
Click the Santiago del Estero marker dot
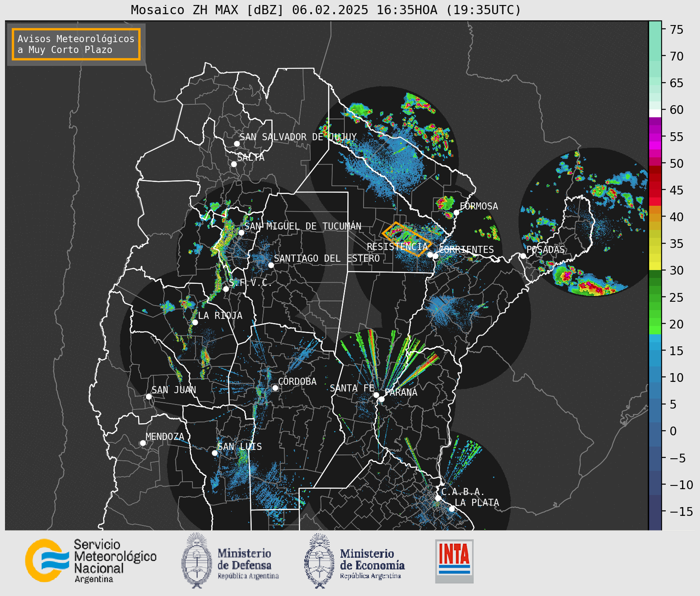tap(271, 265)
